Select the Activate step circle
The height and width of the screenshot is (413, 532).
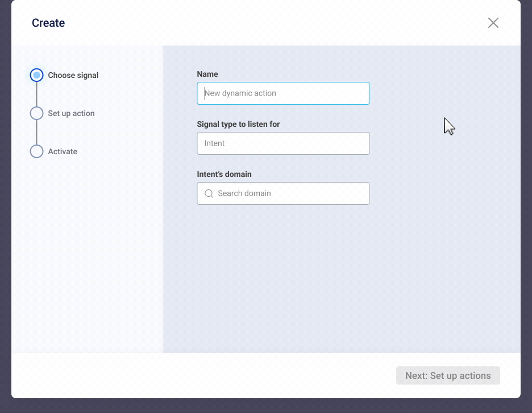click(36, 151)
